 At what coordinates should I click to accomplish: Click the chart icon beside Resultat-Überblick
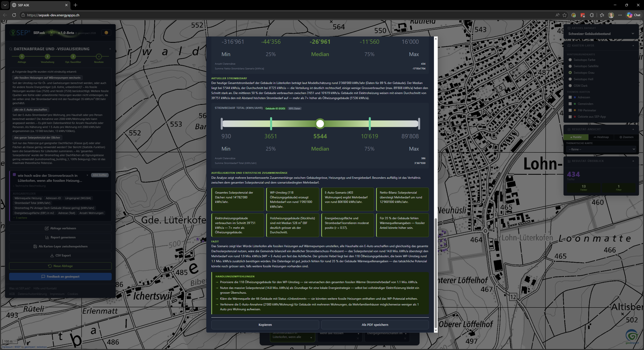(x=569, y=161)
